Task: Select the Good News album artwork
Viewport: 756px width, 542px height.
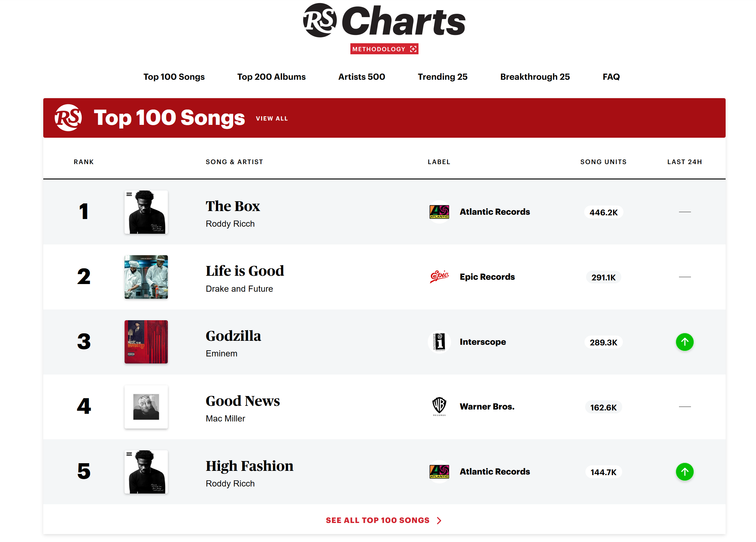Action: [x=146, y=407]
